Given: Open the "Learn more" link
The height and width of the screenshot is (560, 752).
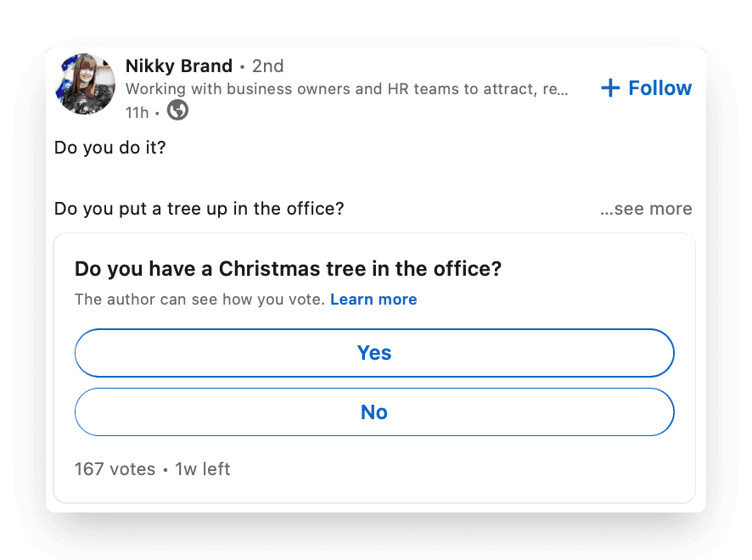Looking at the screenshot, I should 373,300.
